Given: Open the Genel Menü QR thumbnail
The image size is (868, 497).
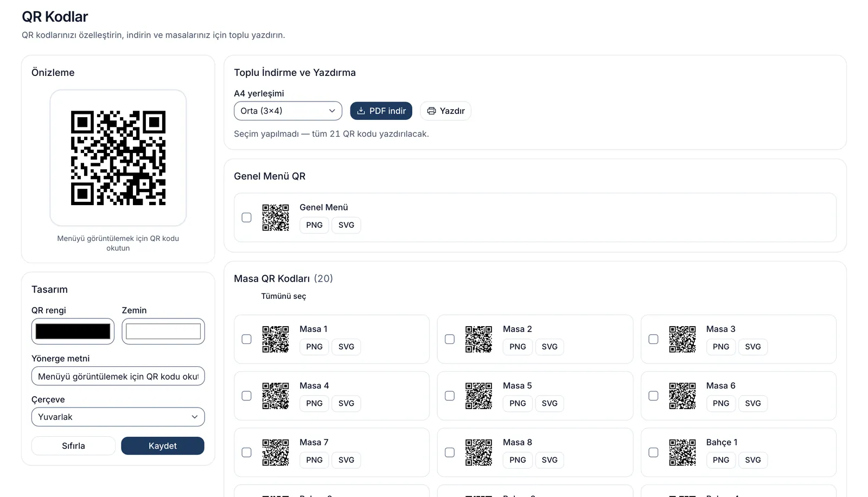Looking at the screenshot, I should tap(276, 218).
